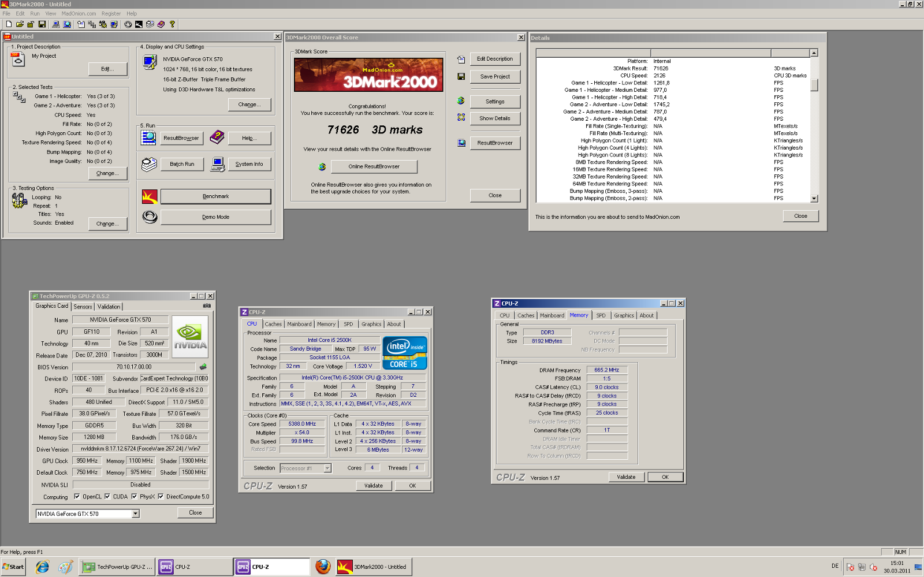Click the Open project folder toolbar icon

[20, 24]
